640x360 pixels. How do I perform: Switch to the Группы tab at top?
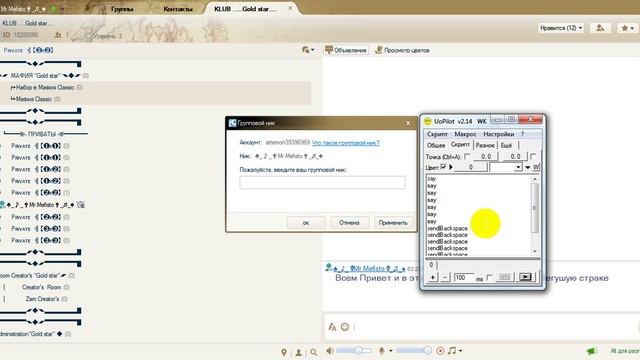(122, 9)
